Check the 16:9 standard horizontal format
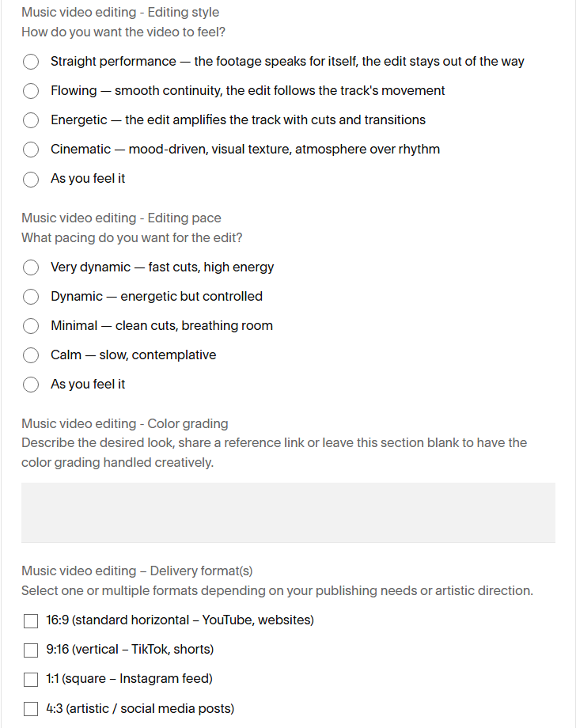576x728 pixels. point(31,620)
